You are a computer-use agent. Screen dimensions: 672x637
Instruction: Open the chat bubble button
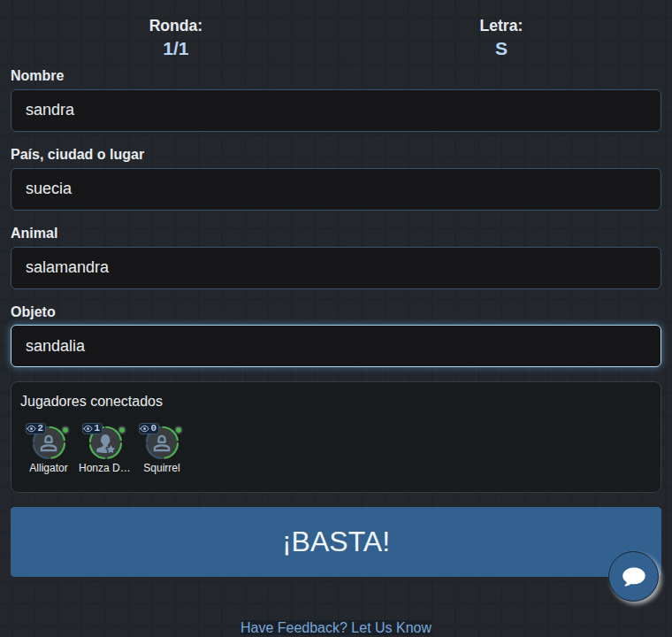pyautogui.click(x=633, y=576)
